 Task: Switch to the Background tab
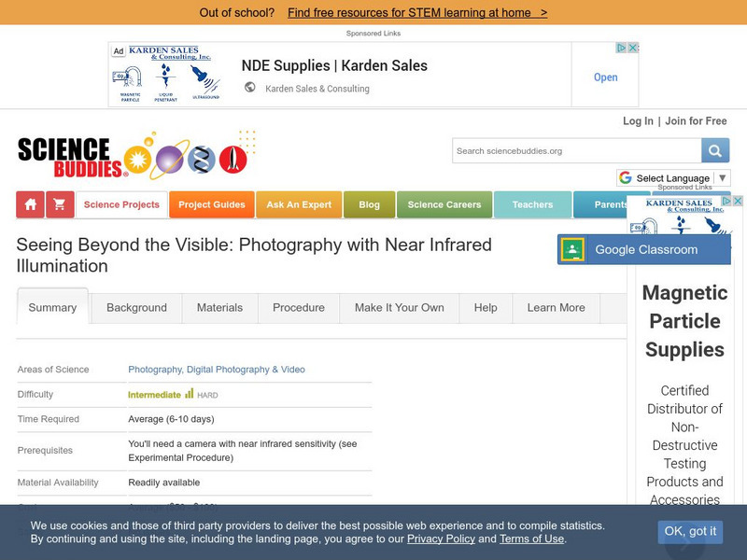[136, 307]
